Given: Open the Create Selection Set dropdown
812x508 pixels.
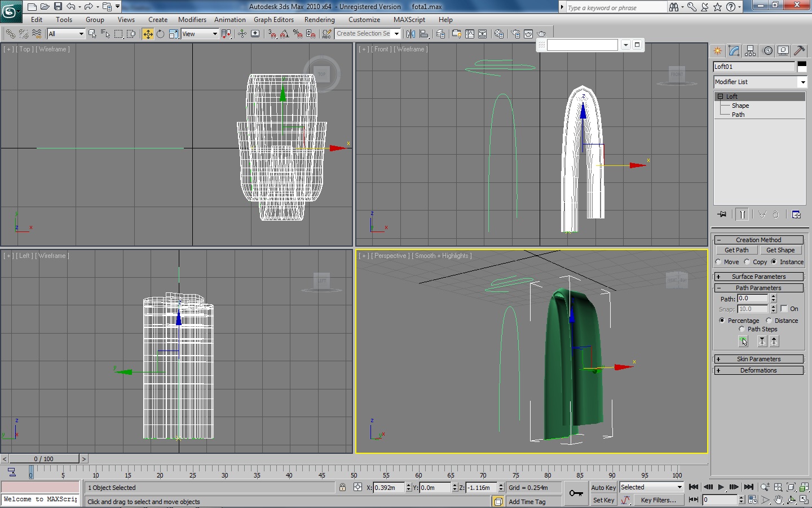Looking at the screenshot, I should (x=368, y=34).
